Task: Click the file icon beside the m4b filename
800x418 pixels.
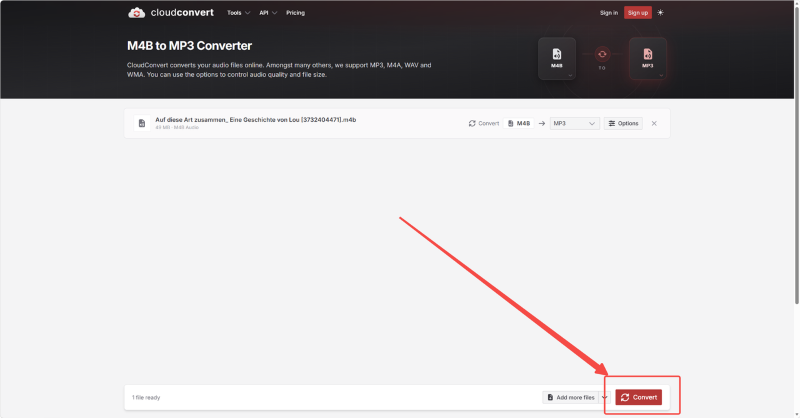Action: [142, 123]
